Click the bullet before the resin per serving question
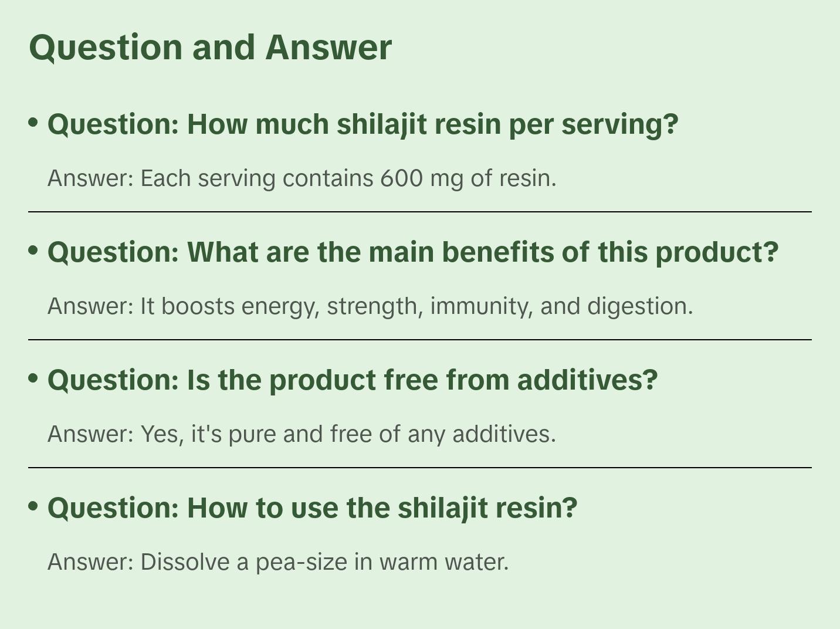The image size is (840, 629). click(x=33, y=123)
